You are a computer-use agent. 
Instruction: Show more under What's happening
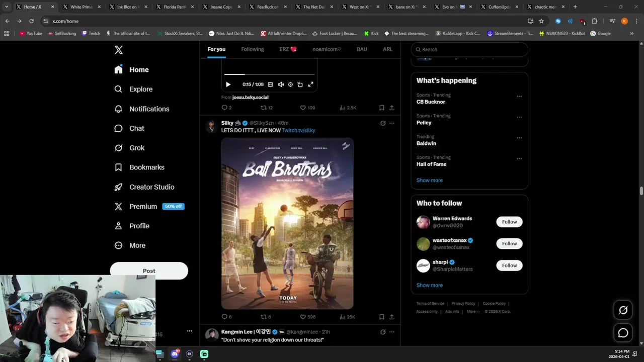click(x=429, y=180)
